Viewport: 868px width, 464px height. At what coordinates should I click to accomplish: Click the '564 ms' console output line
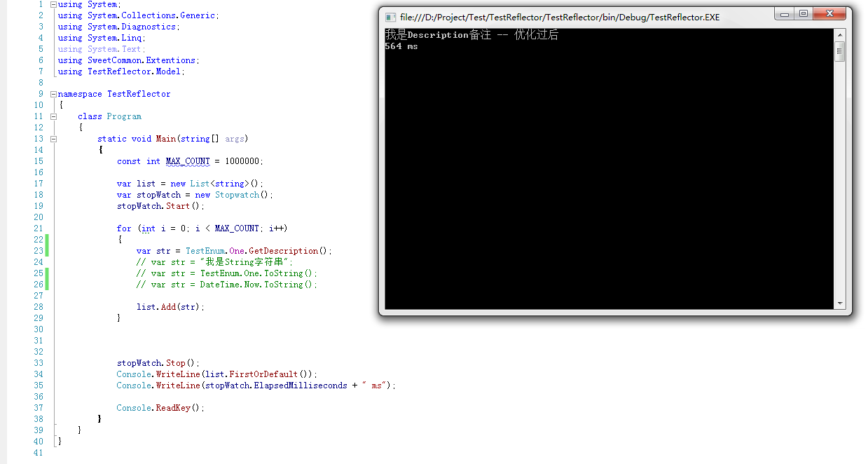pos(401,46)
